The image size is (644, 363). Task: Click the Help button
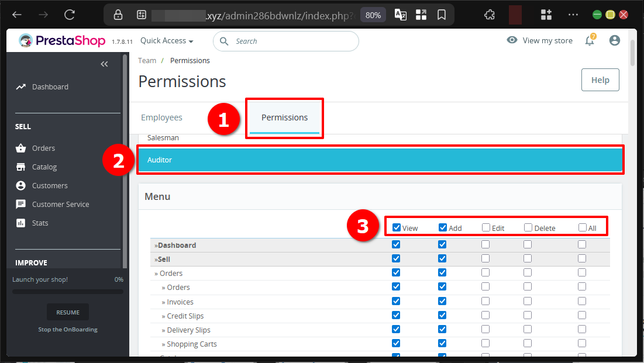tap(600, 80)
